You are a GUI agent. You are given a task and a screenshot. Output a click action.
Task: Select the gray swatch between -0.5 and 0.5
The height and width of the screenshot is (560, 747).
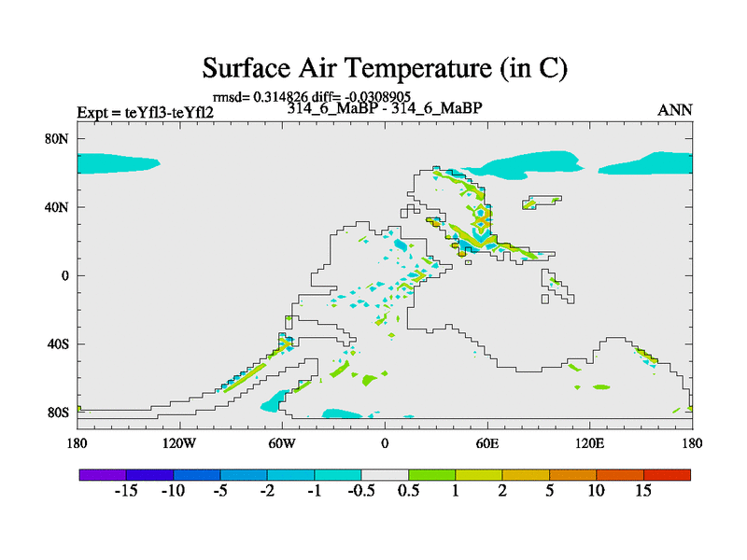click(x=385, y=474)
